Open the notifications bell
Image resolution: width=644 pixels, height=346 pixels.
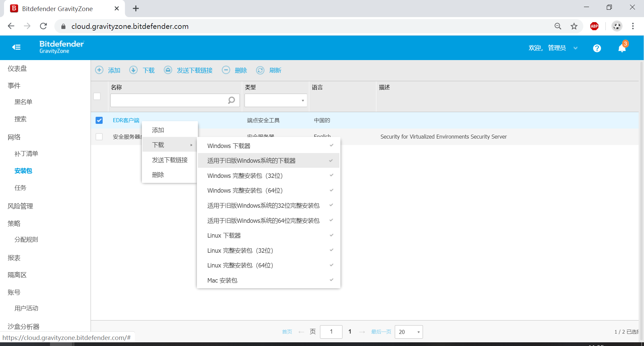tap(622, 48)
